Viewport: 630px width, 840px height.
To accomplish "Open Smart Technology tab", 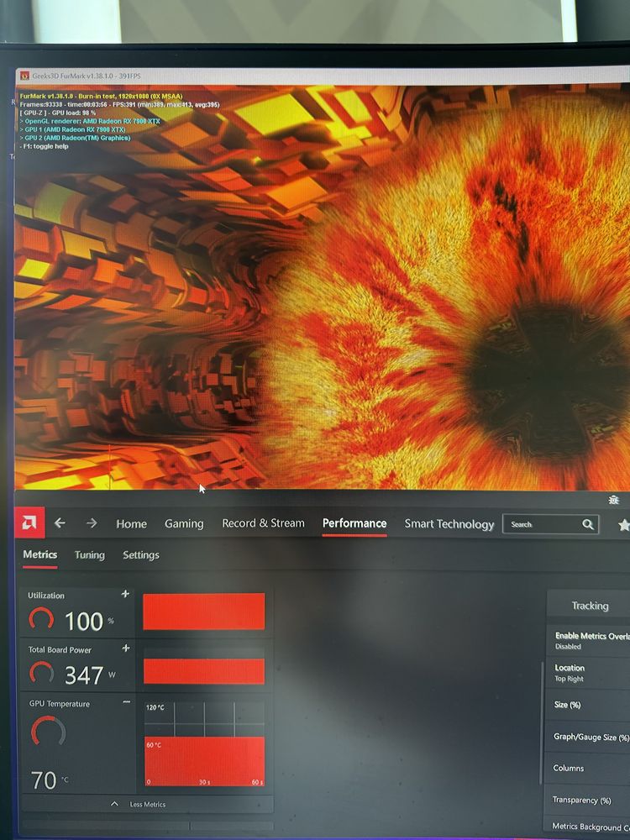I will 449,524.
